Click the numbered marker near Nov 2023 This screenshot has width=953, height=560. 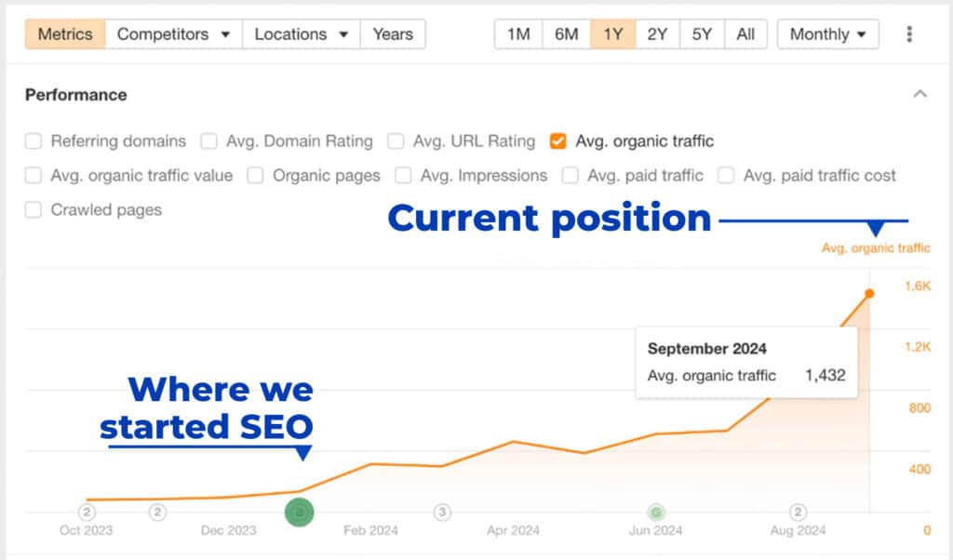click(157, 512)
